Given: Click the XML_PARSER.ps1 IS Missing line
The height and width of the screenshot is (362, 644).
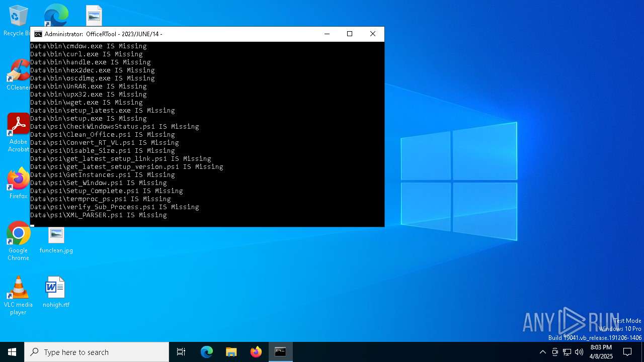Looking at the screenshot, I should [99, 215].
